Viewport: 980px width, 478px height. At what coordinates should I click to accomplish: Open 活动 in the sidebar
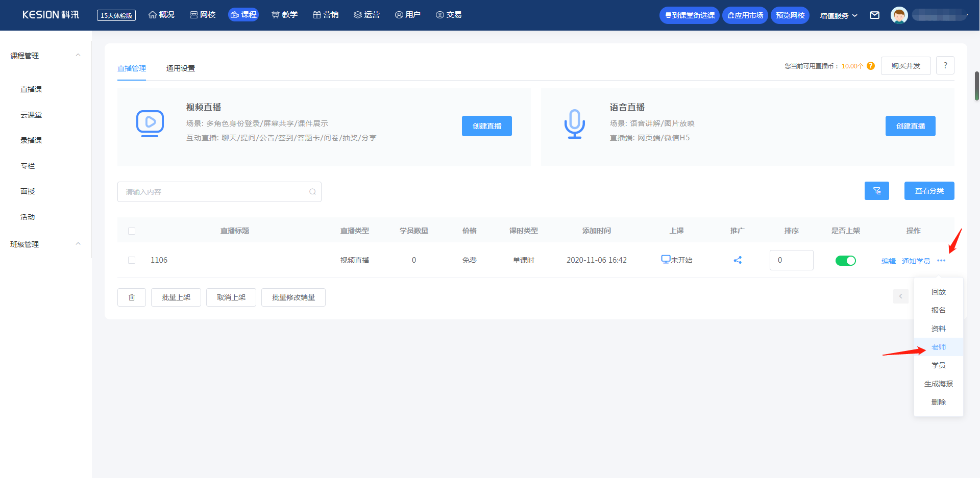28,217
